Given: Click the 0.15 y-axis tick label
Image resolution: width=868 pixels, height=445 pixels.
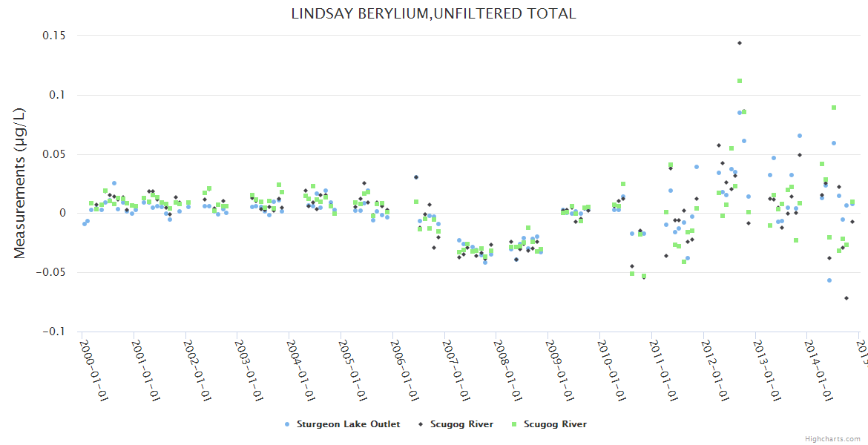Looking at the screenshot, I should click(52, 36).
